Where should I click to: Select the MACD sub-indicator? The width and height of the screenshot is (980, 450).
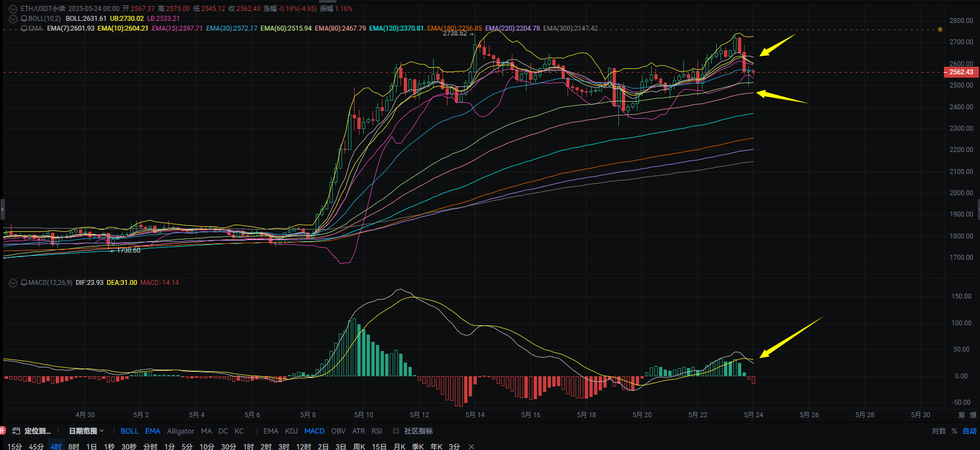tap(315, 431)
